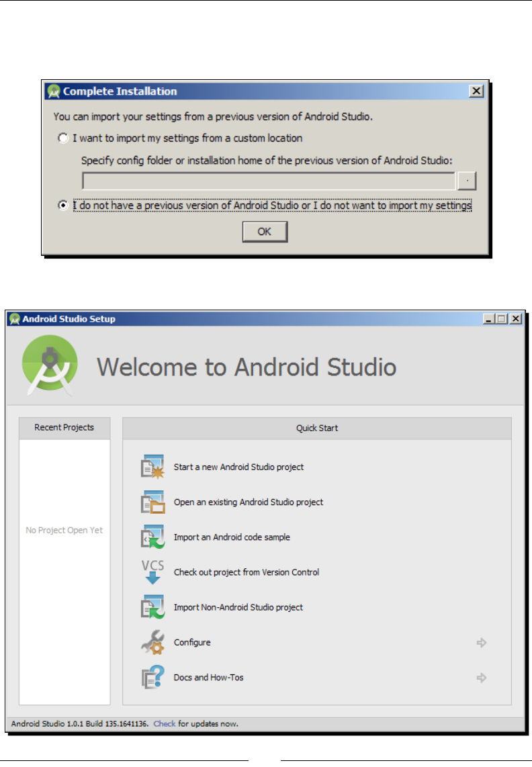Choose Import Non-Android Studio project text
The width and height of the screenshot is (532, 767).
point(238,607)
